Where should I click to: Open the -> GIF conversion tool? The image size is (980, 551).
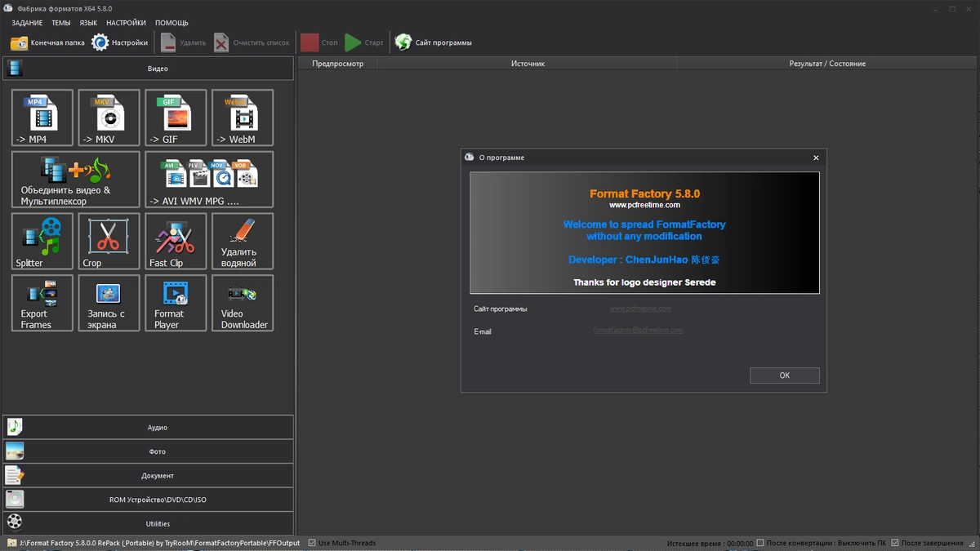(x=176, y=118)
